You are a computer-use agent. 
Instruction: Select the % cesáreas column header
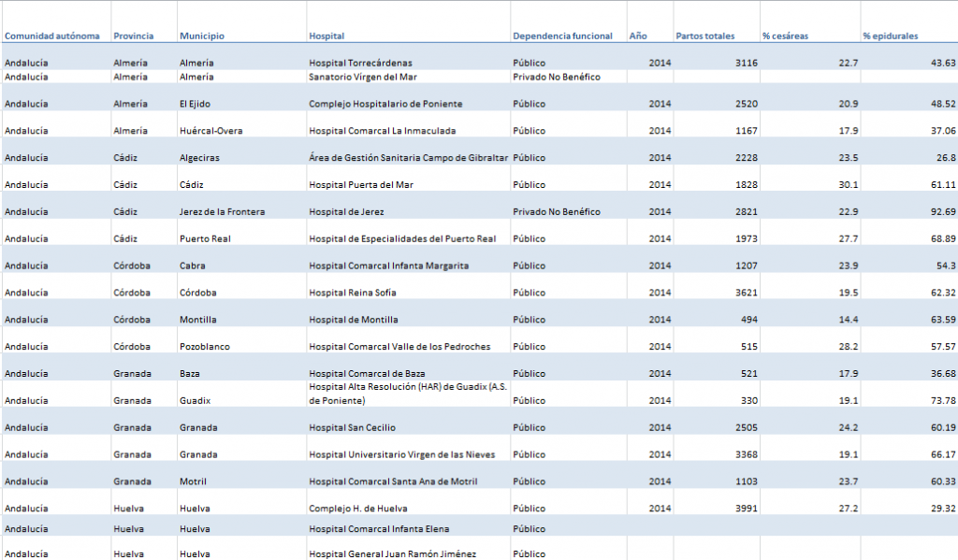(785, 36)
